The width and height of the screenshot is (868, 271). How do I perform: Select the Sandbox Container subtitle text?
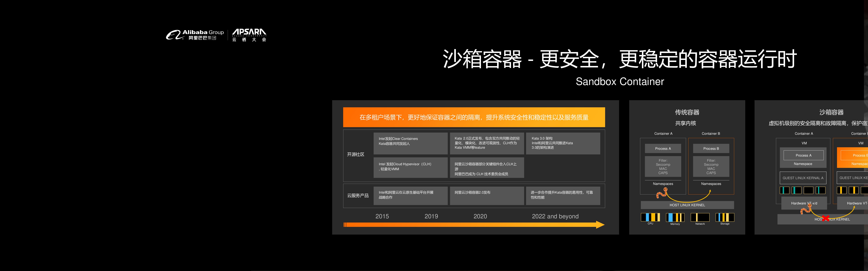click(x=620, y=81)
